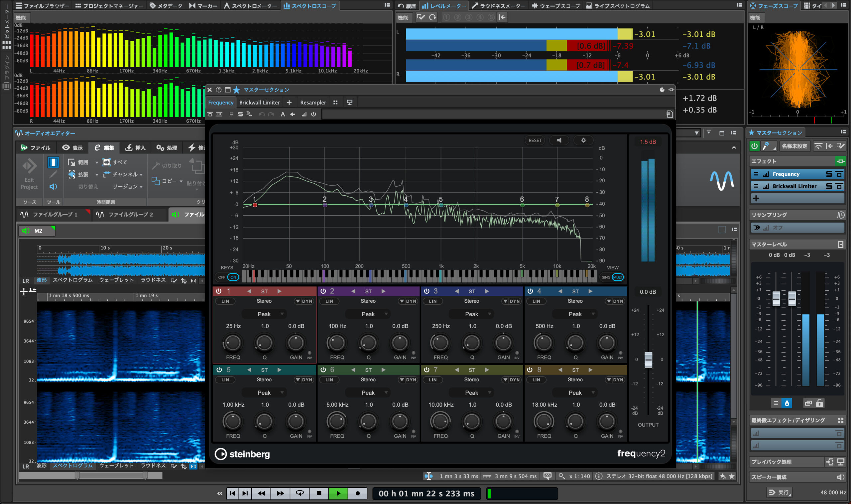Switch band 3 to next channel arrow
The image size is (851, 504).
coord(487,291)
